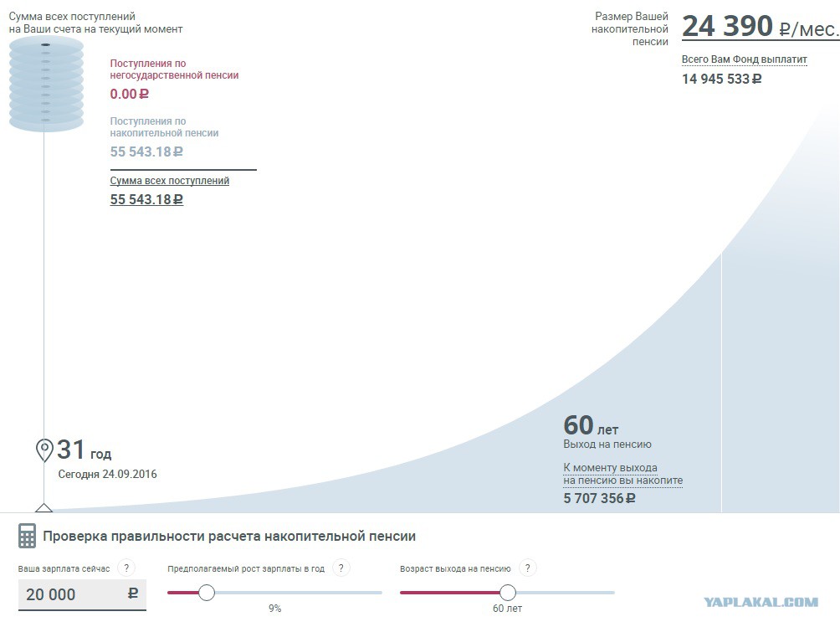Click the ruble sign in the salary field
The width and height of the screenshot is (840, 627).
click(x=133, y=594)
